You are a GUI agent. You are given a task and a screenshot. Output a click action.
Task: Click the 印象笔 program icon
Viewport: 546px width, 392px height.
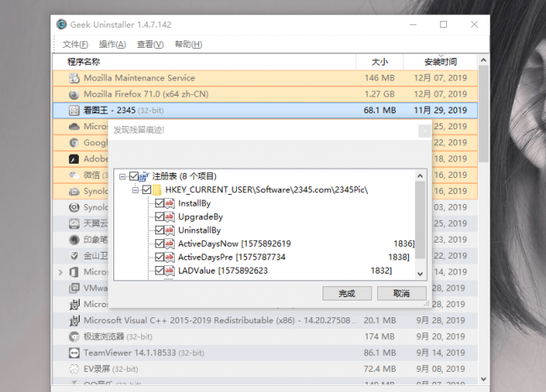click(74, 240)
